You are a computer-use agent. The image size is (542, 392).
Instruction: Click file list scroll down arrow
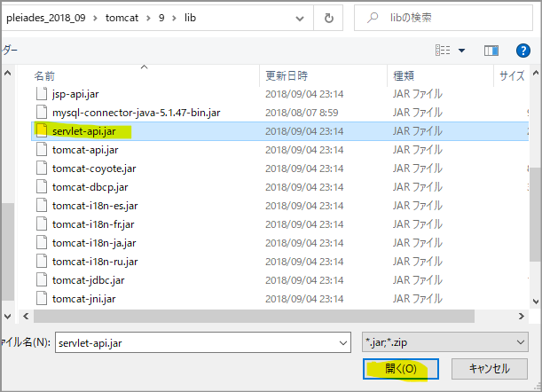(x=536, y=302)
